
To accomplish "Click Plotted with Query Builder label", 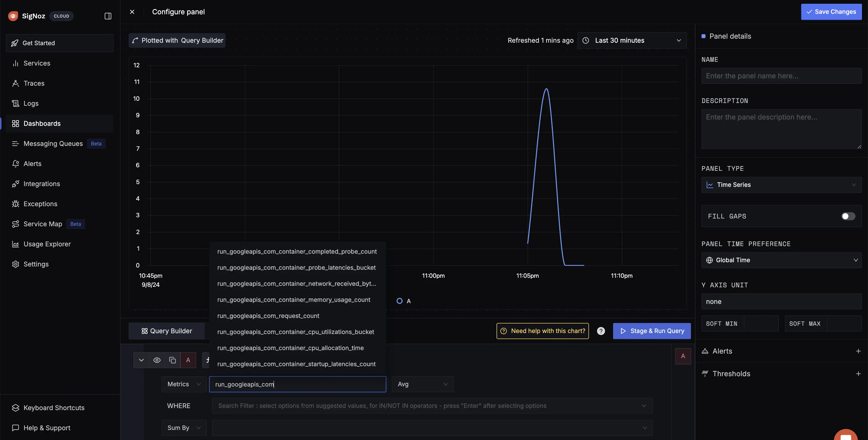I will 177,40.
